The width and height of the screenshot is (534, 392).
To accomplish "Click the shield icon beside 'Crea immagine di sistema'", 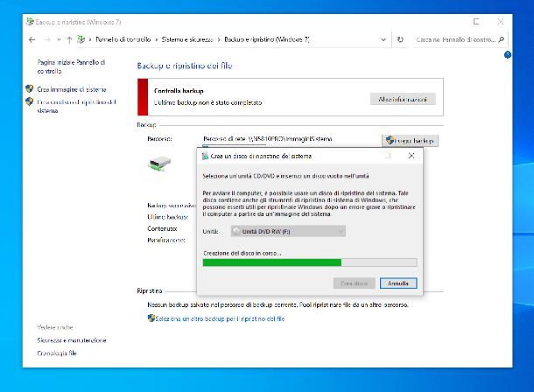I will [30, 89].
